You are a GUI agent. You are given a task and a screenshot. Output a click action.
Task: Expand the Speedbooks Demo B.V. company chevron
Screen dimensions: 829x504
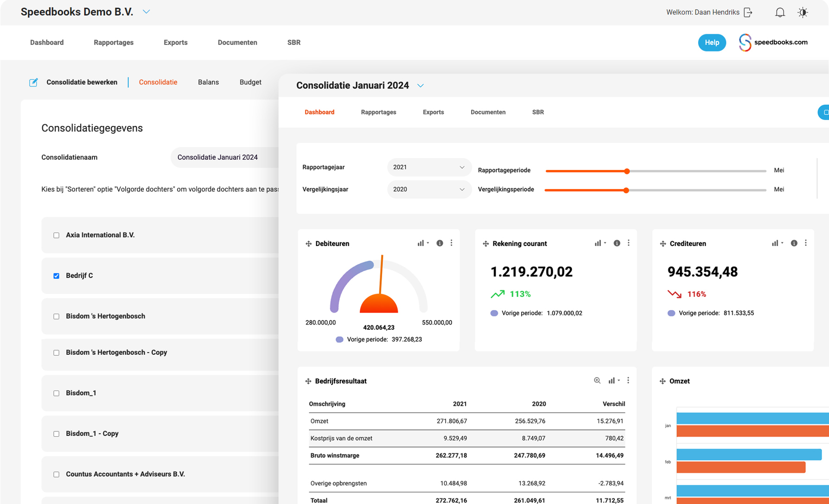coord(147,12)
